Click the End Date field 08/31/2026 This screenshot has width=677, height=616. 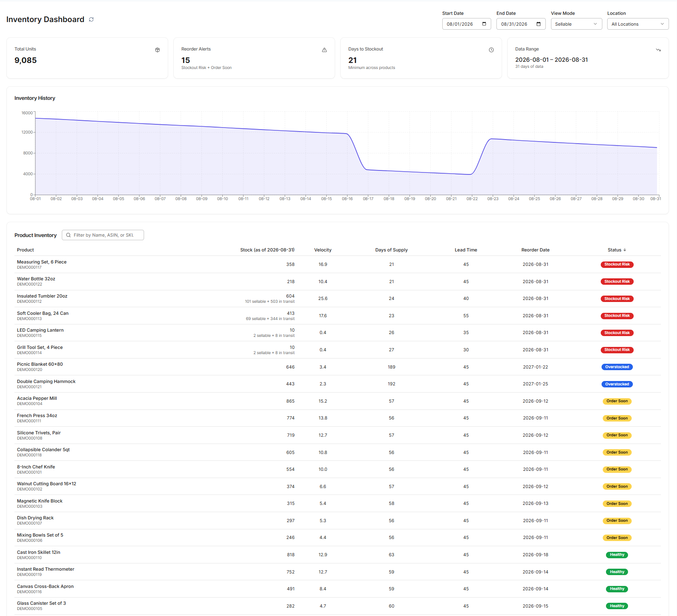pos(521,24)
